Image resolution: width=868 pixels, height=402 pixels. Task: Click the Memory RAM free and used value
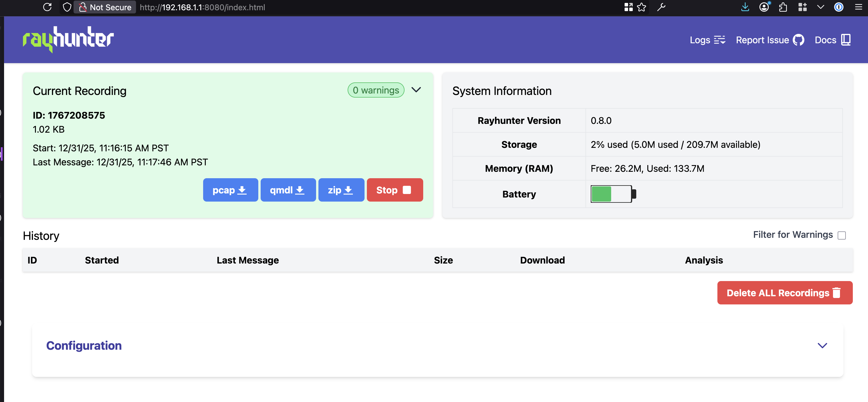tap(647, 168)
